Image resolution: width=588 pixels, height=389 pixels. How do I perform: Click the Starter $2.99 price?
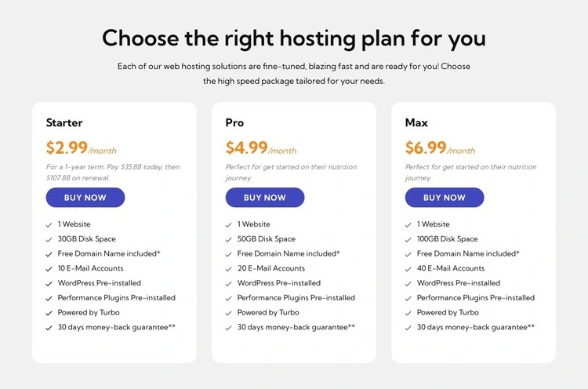click(67, 147)
